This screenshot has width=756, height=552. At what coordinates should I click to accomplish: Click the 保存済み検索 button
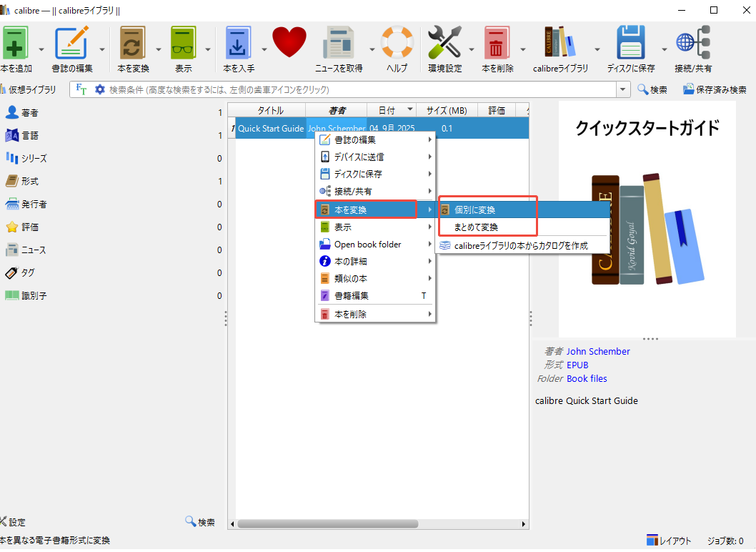click(x=715, y=89)
